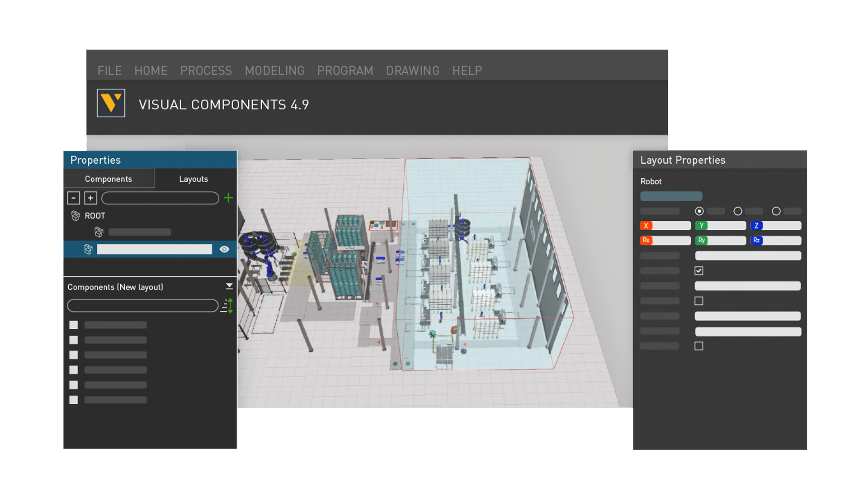Check the first component list checkbox
The image size is (868, 488).
tap(73, 325)
